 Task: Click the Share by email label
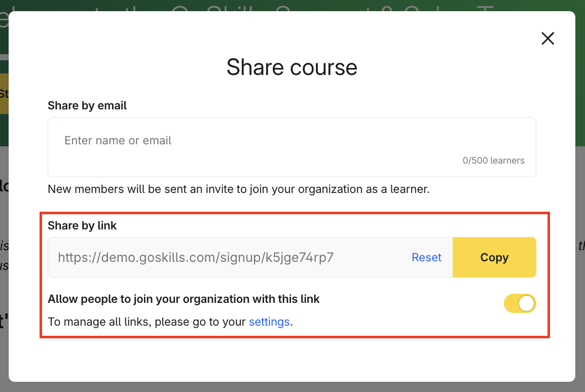coord(87,105)
